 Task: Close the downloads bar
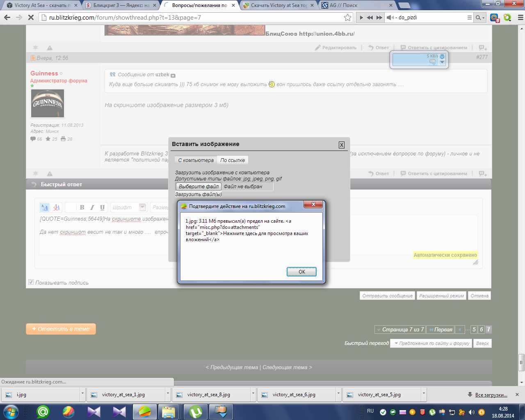click(517, 395)
